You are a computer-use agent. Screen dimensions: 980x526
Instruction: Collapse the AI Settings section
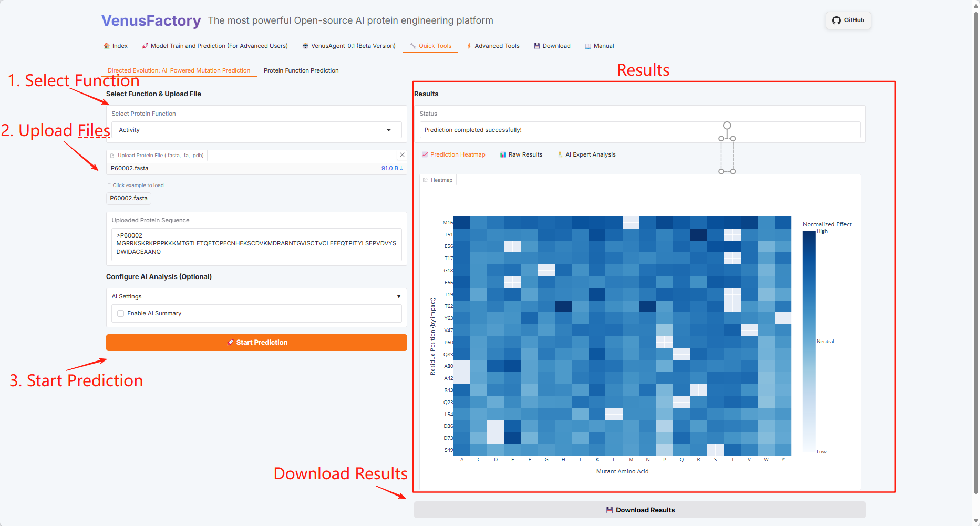click(398, 296)
